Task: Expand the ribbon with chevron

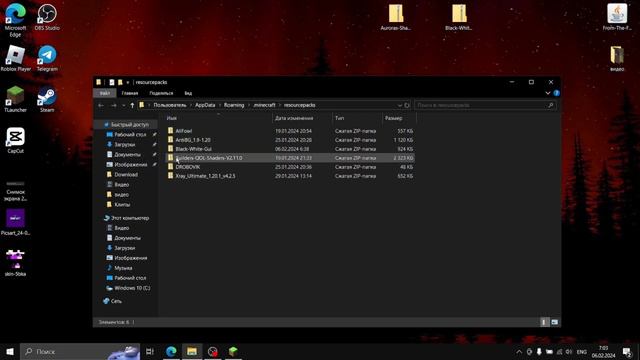Action: tap(548, 93)
